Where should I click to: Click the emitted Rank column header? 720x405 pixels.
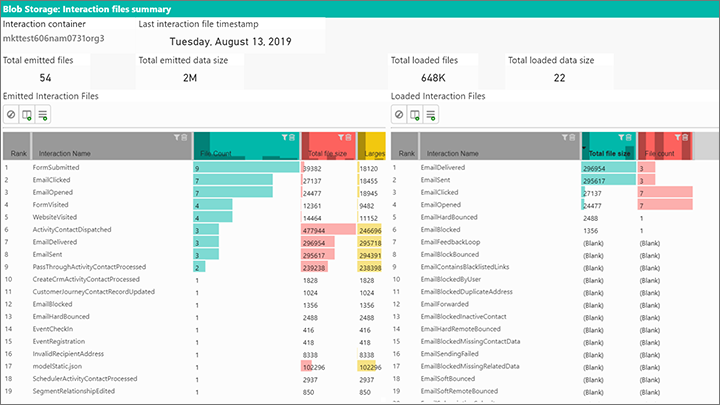click(x=17, y=146)
